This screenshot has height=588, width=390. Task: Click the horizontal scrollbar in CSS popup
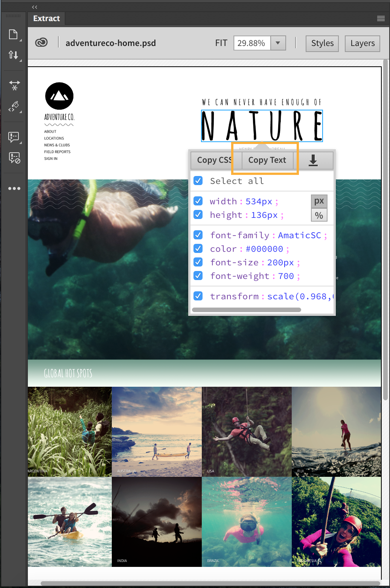click(x=247, y=309)
